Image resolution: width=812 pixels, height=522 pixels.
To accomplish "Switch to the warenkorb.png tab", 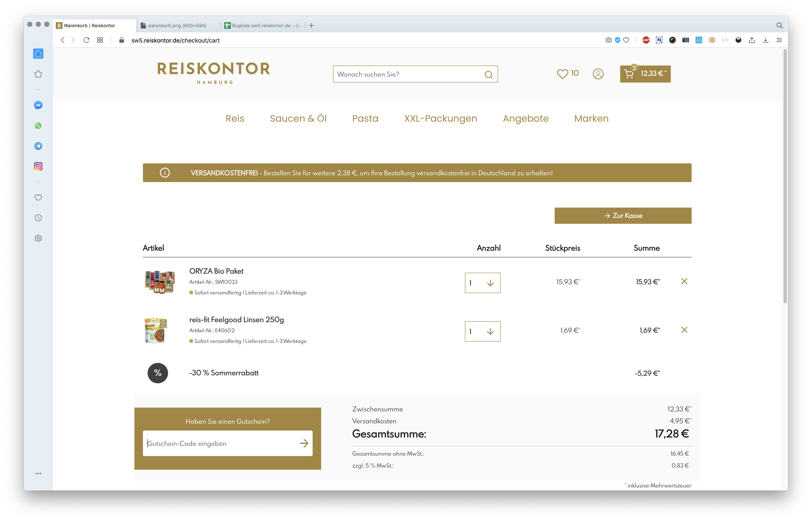I will 177,26.
